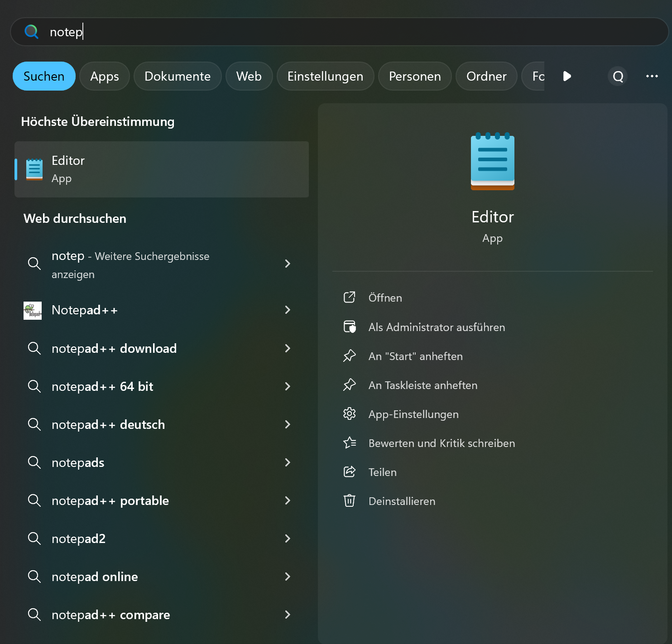This screenshot has height=644, width=672.
Task: Click the Notepad++ chameleon icon
Action: coord(33,311)
